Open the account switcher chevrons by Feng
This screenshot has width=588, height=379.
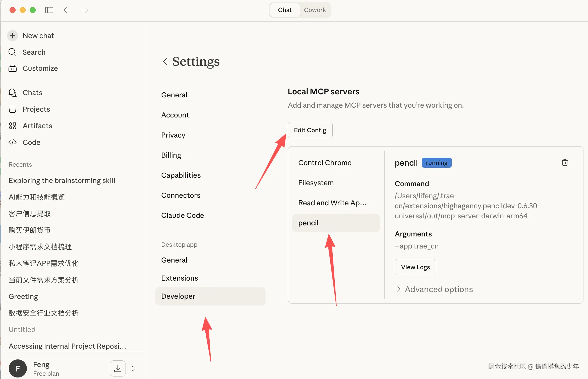point(133,368)
